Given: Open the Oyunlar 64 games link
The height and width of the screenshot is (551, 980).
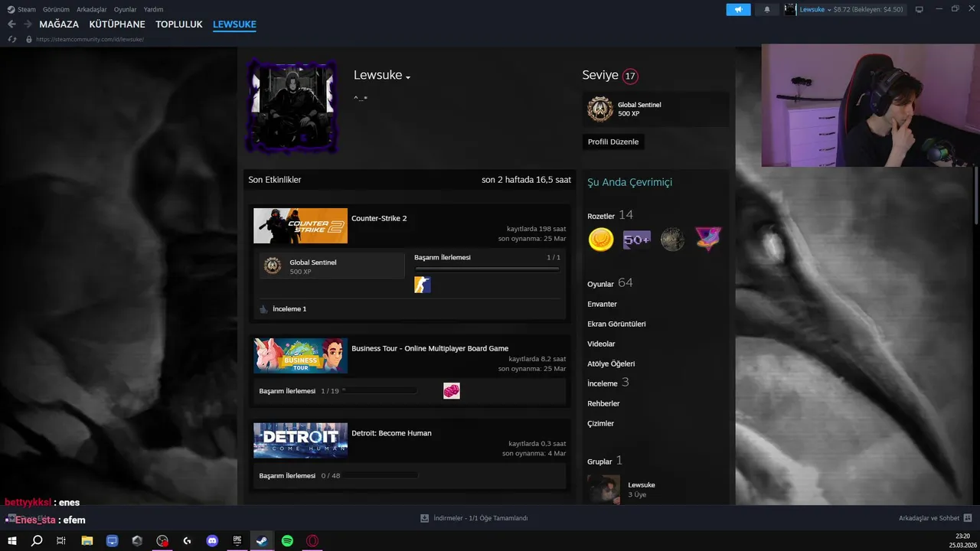Looking at the screenshot, I should pos(610,283).
